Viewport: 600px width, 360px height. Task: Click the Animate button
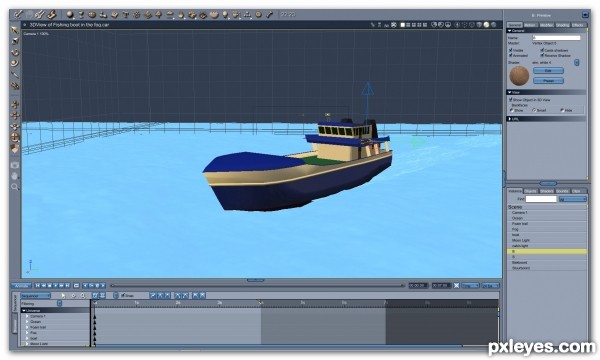pyautogui.click(x=21, y=286)
